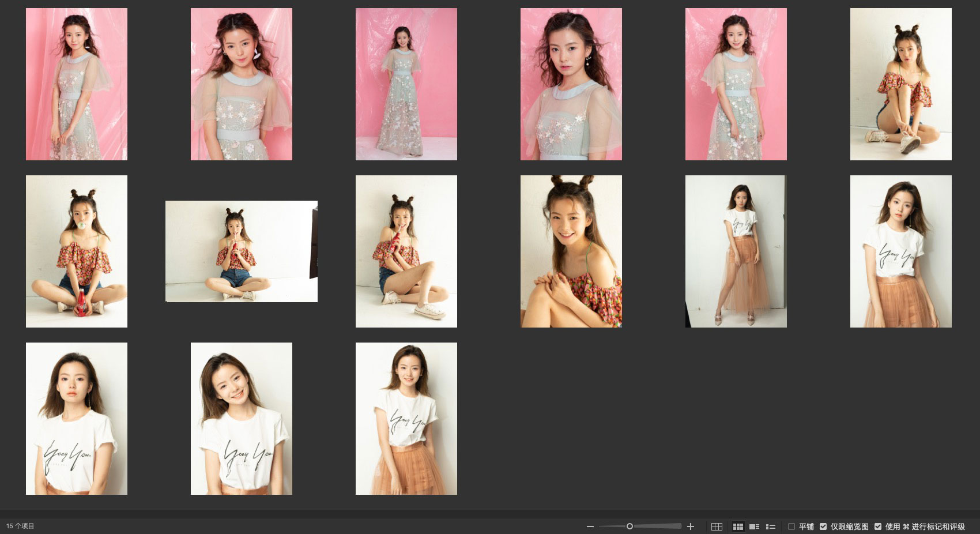Select photo of model tying her sneaker
This screenshot has width=980, height=534.
[x=900, y=84]
